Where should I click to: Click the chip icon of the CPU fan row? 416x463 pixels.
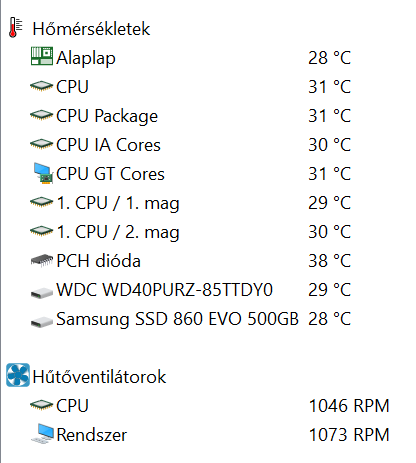coord(41,405)
